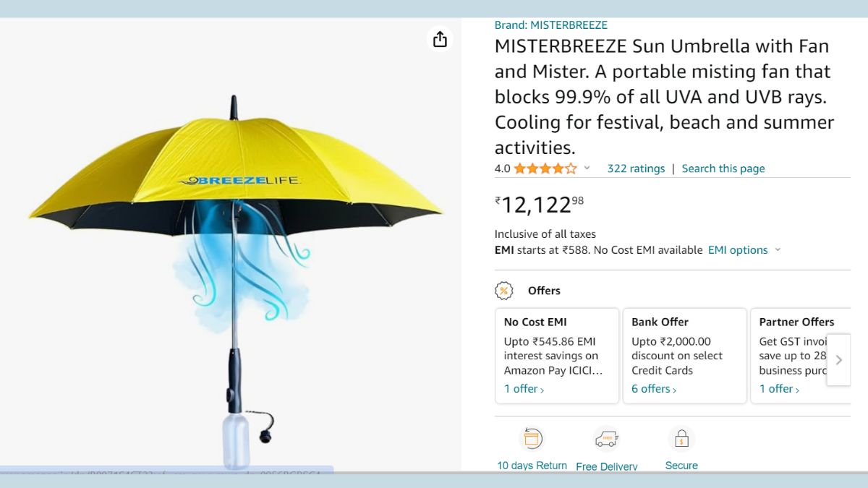The height and width of the screenshot is (488, 868).
Task: Click the Free Delivery text link
Action: 607,466
